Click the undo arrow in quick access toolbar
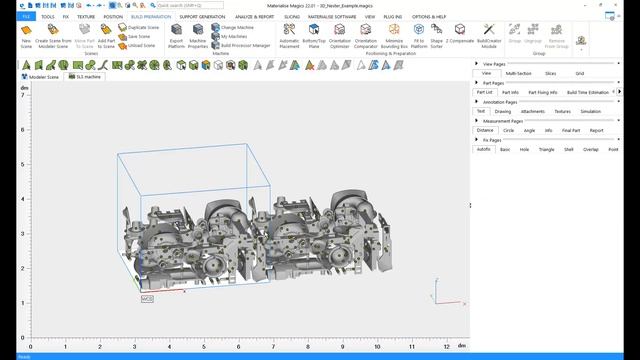 [x=89, y=5]
